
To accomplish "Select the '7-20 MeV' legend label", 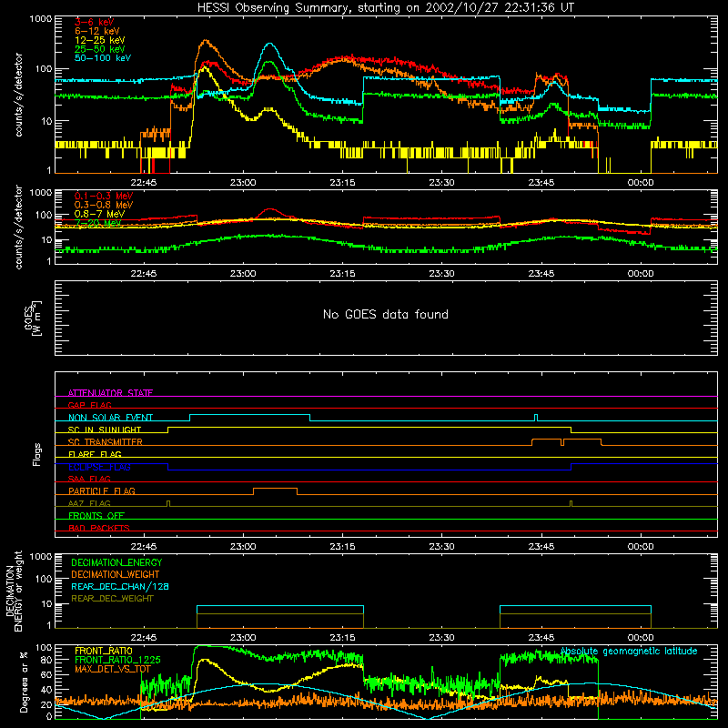I will (x=97, y=223).
